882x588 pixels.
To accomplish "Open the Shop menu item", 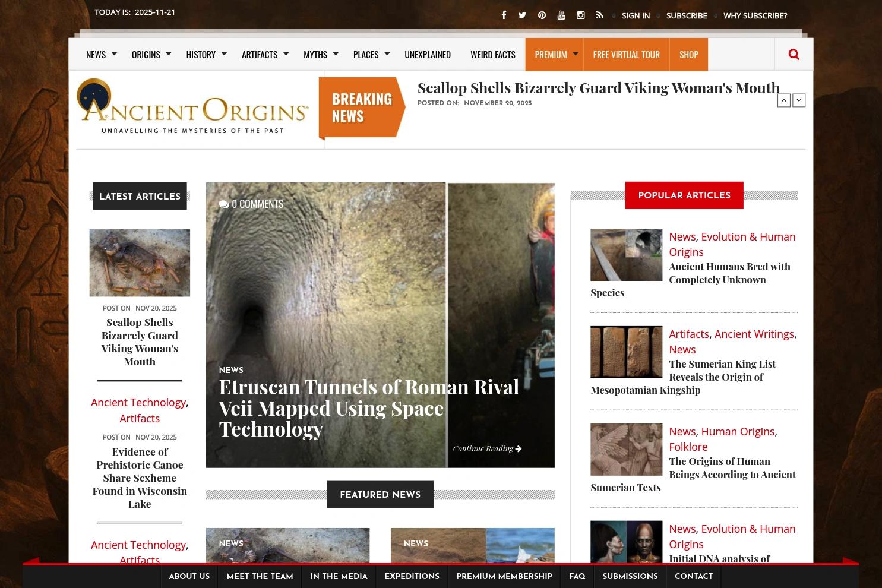I will tap(689, 55).
